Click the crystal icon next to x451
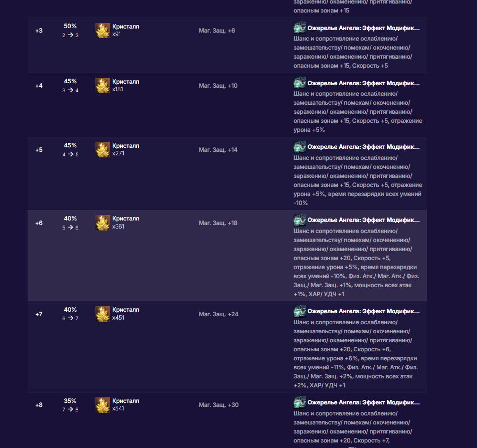This screenshot has width=477, height=448. click(103, 314)
